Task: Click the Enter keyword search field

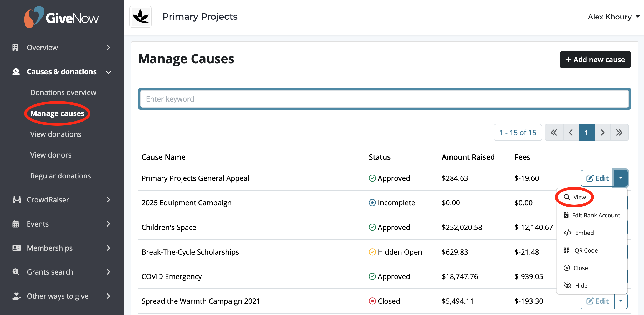Action: (x=384, y=99)
